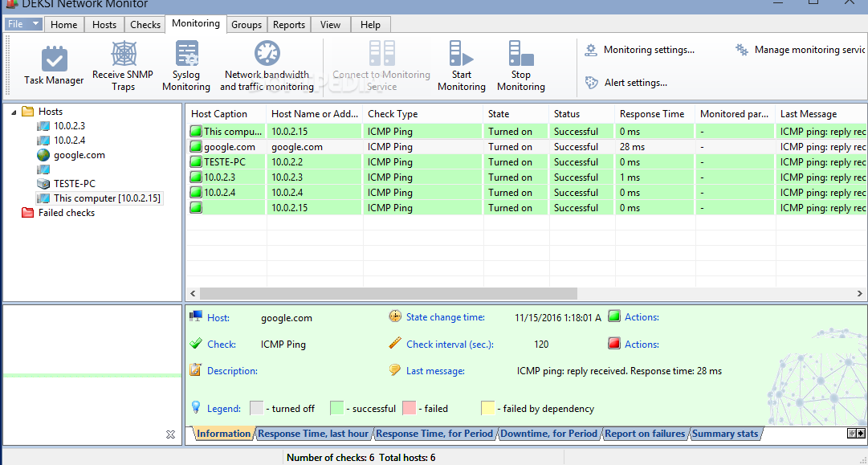868x465 pixels.
Task: Click the Last message speech icon
Action: tap(395, 369)
